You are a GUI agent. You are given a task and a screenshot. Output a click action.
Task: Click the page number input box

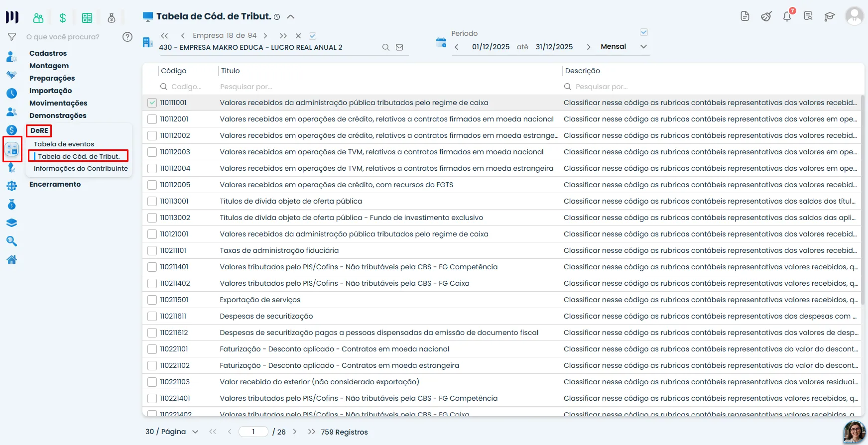[253, 432]
